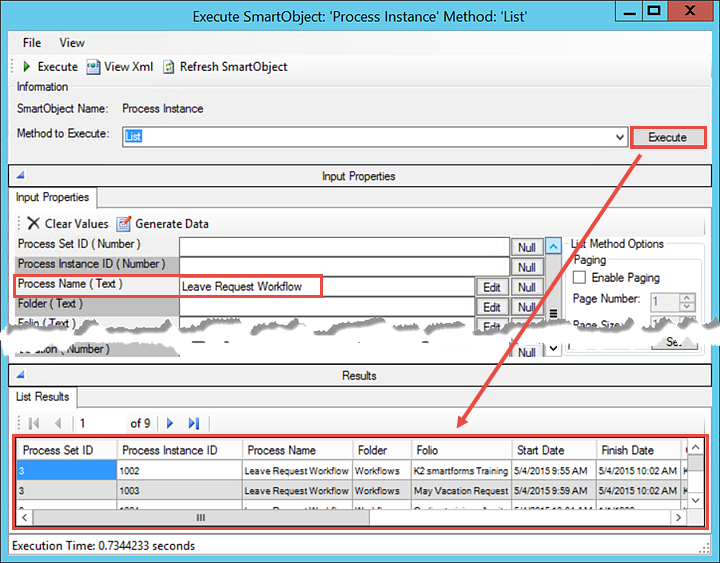
Task: Click the Process Instance ID column header
Action: (180, 450)
